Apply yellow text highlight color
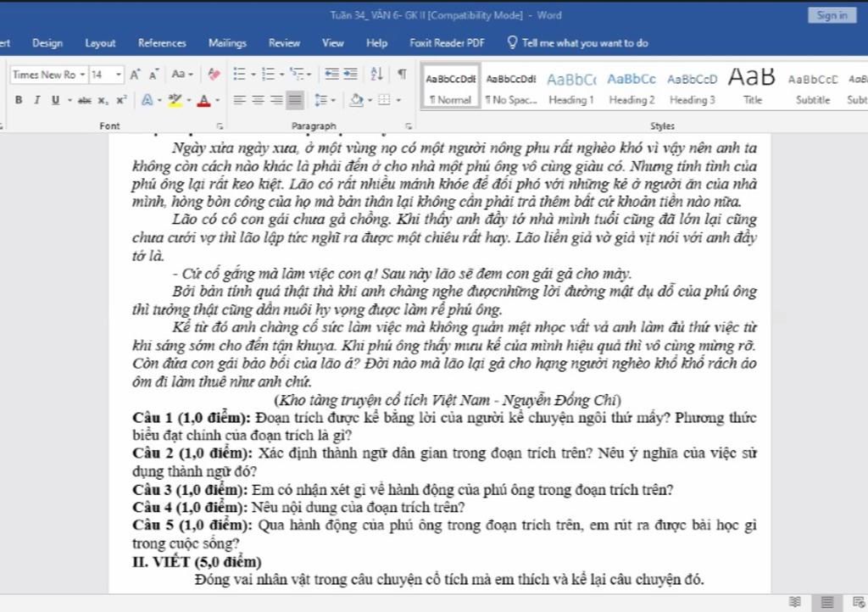The height and width of the screenshot is (612, 868). tap(175, 100)
